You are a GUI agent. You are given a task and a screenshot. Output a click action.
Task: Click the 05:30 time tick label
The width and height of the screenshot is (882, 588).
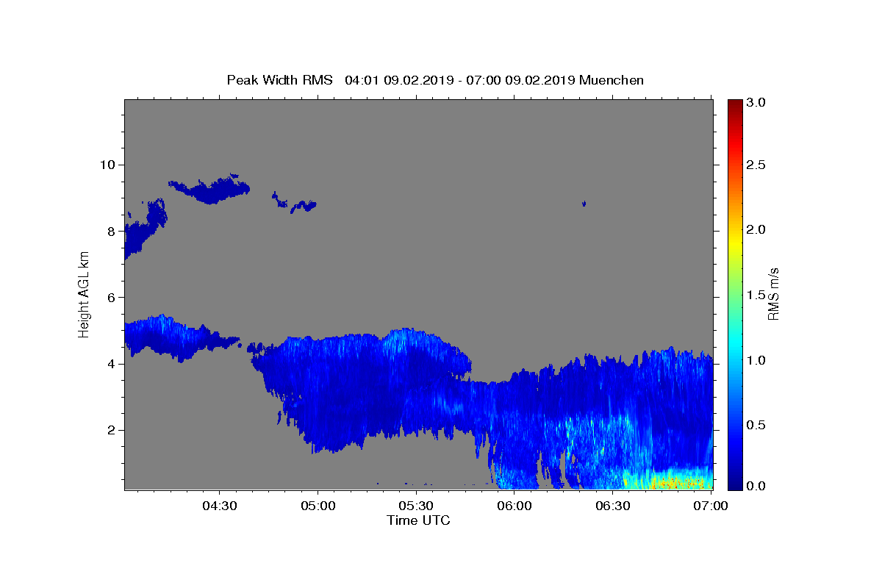point(416,506)
